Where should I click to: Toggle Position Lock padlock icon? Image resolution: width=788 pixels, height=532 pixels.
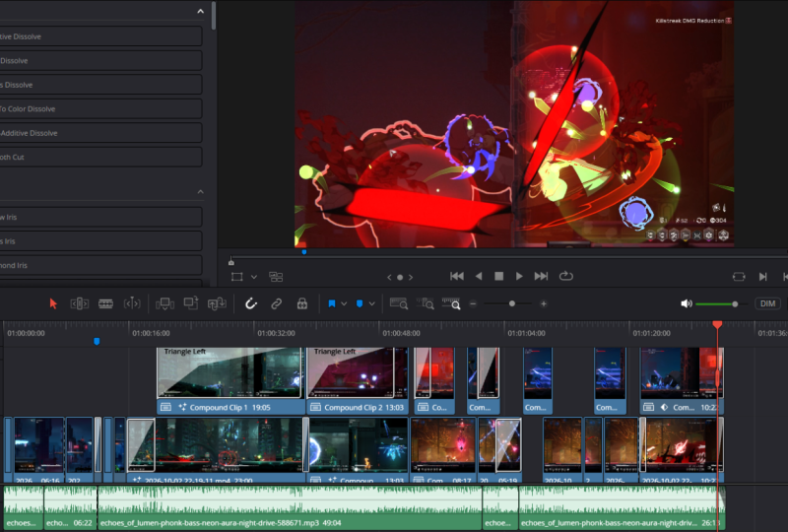(302, 303)
